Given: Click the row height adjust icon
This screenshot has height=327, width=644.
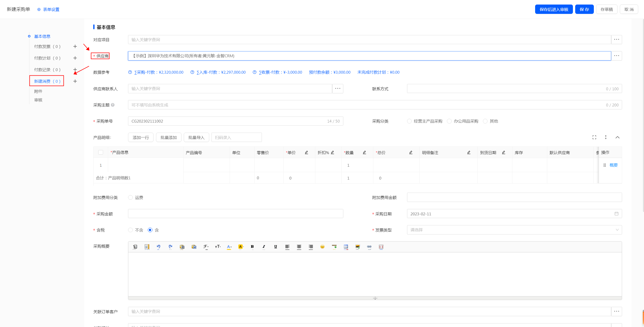Looking at the screenshot, I should point(606,137).
